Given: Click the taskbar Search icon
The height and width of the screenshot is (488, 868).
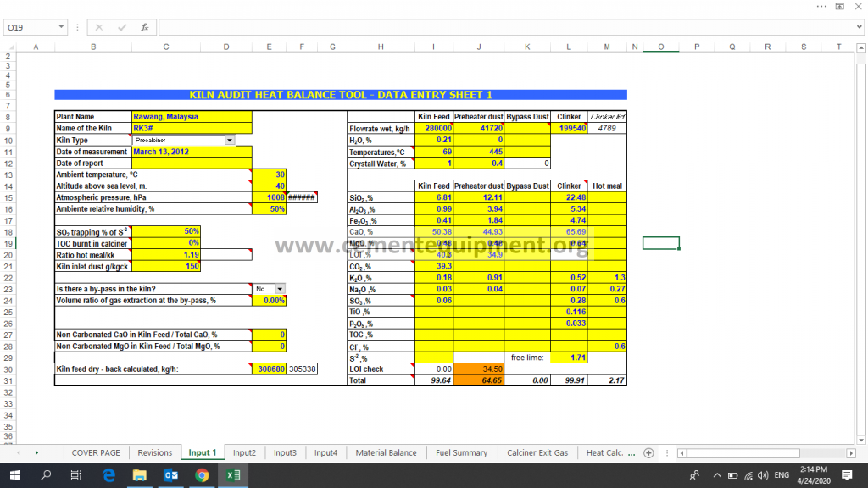Looking at the screenshot, I should tap(44, 475).
